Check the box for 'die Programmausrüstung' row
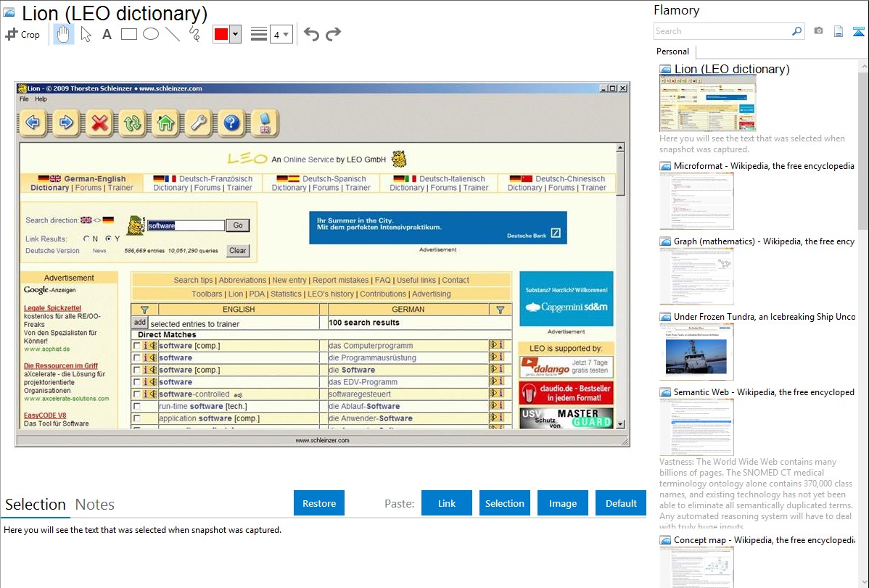Screen dimensions: 869x588 pyautogui.click(x=137, y=358)
